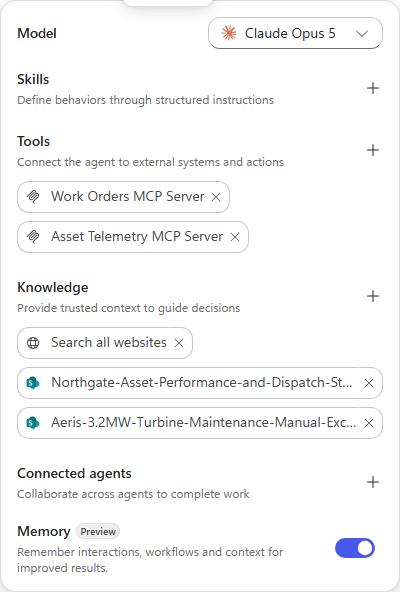
Task: Click the 'Remember interactions, workflows and context' description
Action: pyautogui.click(x=150, y=560)
